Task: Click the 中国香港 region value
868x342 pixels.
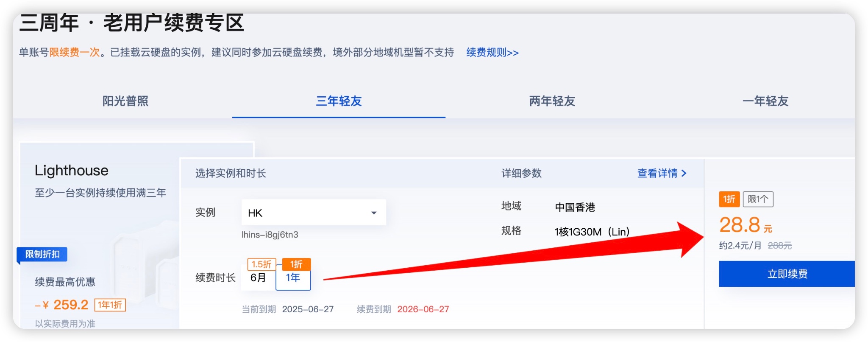Action: [x=575, y=207]
